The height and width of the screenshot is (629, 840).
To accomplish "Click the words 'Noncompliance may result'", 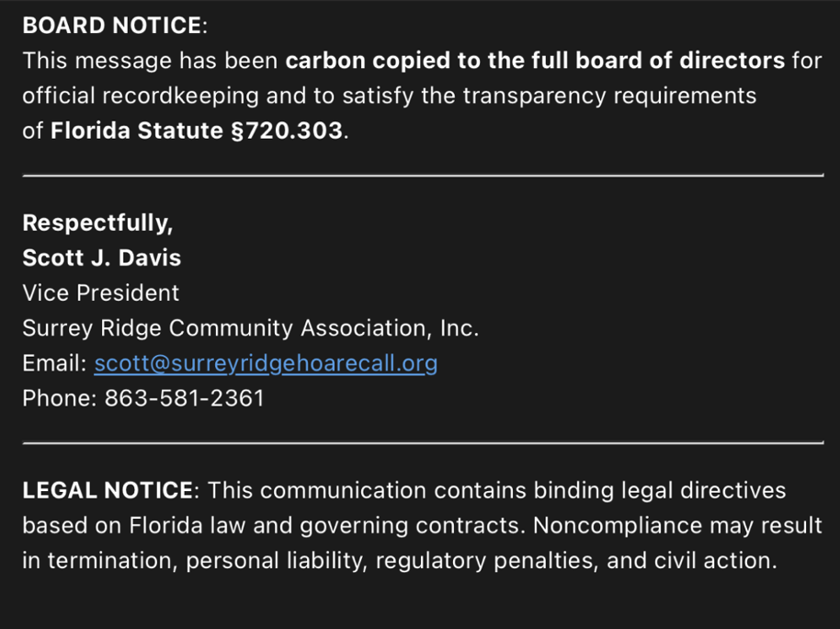I will [x=677, y=525].
